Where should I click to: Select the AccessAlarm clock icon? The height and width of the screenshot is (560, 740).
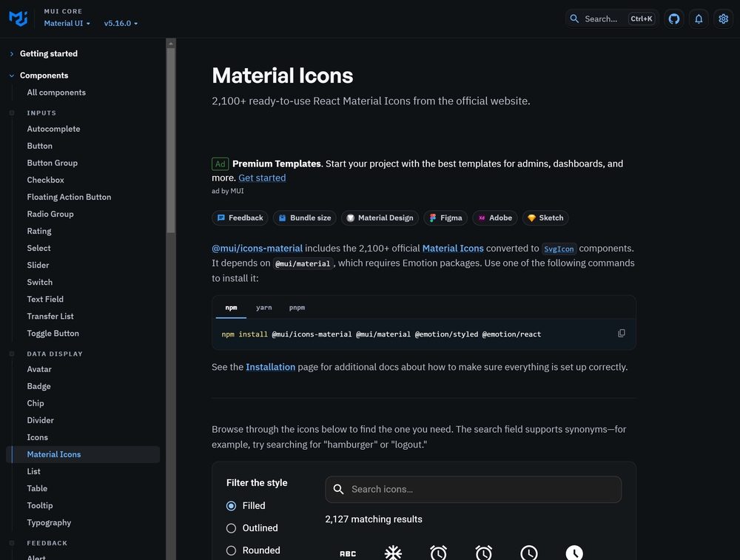[438, 552]
